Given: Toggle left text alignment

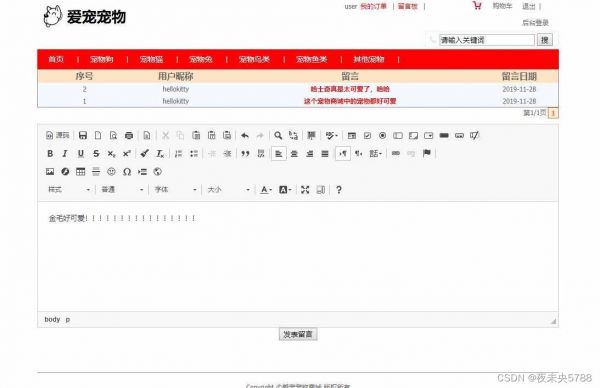Looking at the screenshot, I should tap(279, 153).
